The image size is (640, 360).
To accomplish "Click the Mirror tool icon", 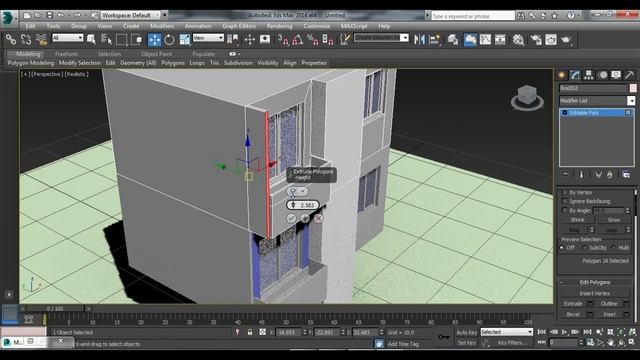I will (x=419, y=40).
